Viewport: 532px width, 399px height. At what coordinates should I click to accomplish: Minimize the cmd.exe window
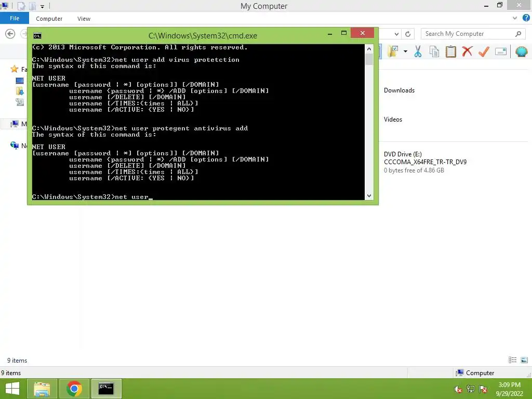(329, 34)
